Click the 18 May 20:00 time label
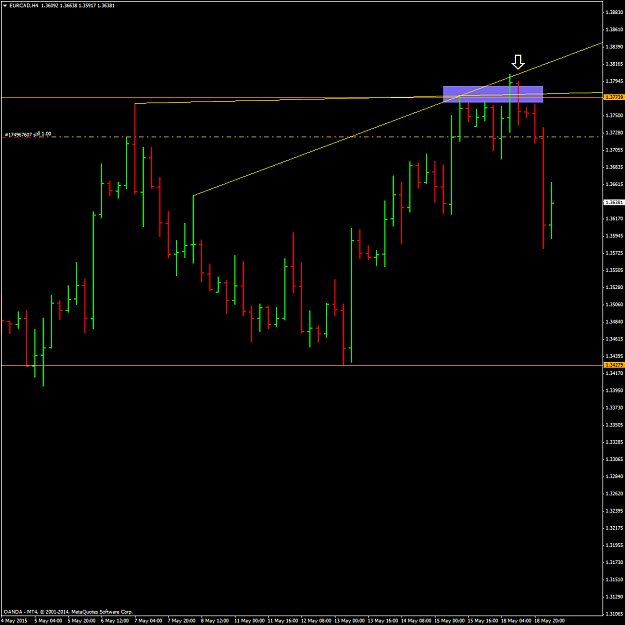 click(549, 621)
